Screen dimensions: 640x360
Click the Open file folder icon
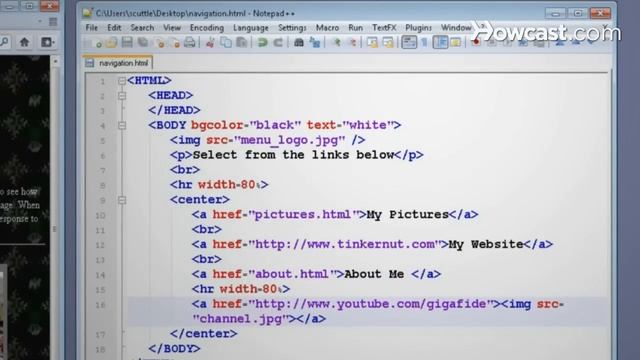pos(111,42)
